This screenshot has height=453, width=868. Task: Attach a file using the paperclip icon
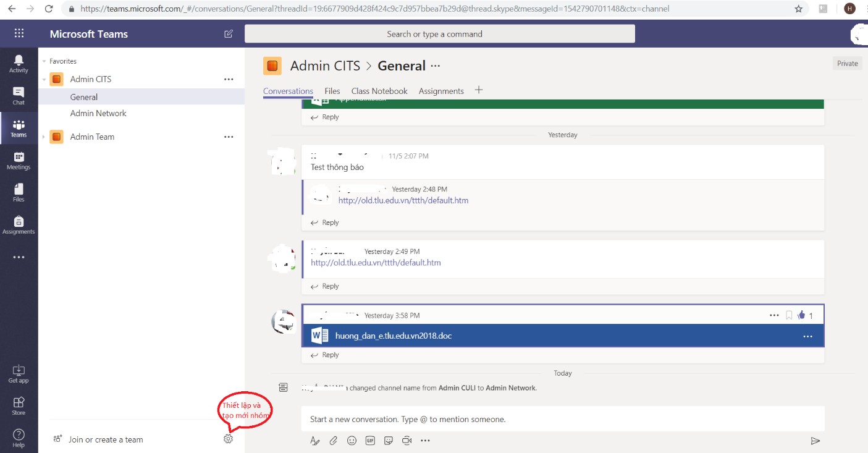pyautogui.click(x=334, y=440)
